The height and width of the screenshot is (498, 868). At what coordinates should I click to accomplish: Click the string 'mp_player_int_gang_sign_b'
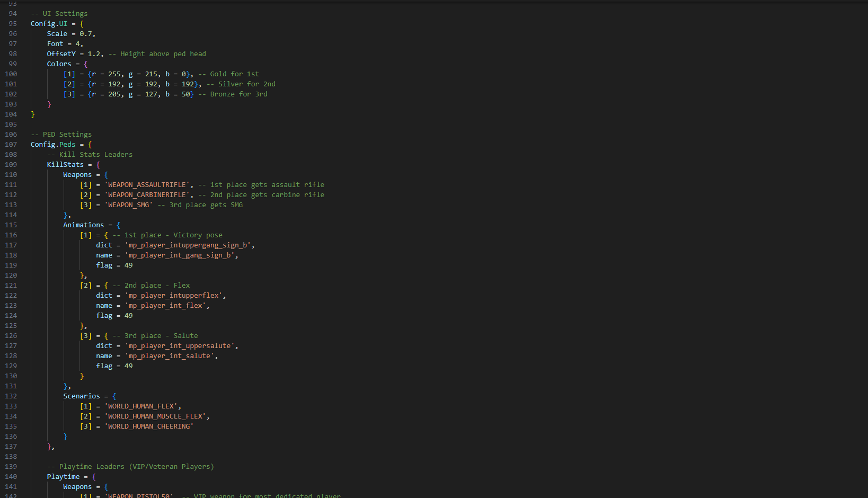coord(180,255)
